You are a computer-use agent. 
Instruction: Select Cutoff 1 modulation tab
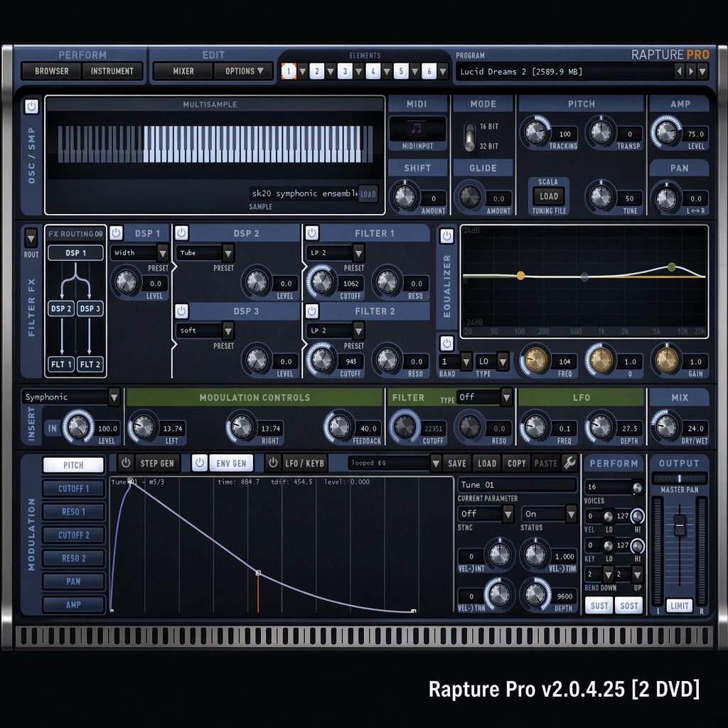pyautogui.click(x=73, y=488)
